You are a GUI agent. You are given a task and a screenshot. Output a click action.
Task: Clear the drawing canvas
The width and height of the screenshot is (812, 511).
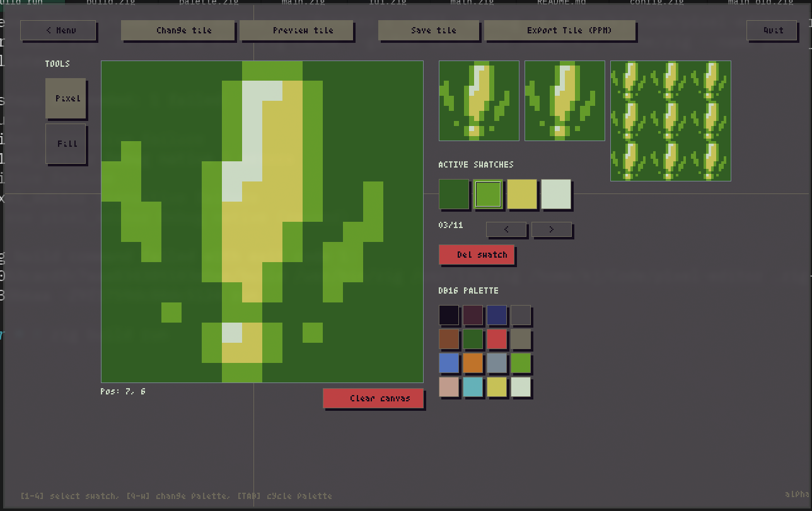(x=373, y=398)
